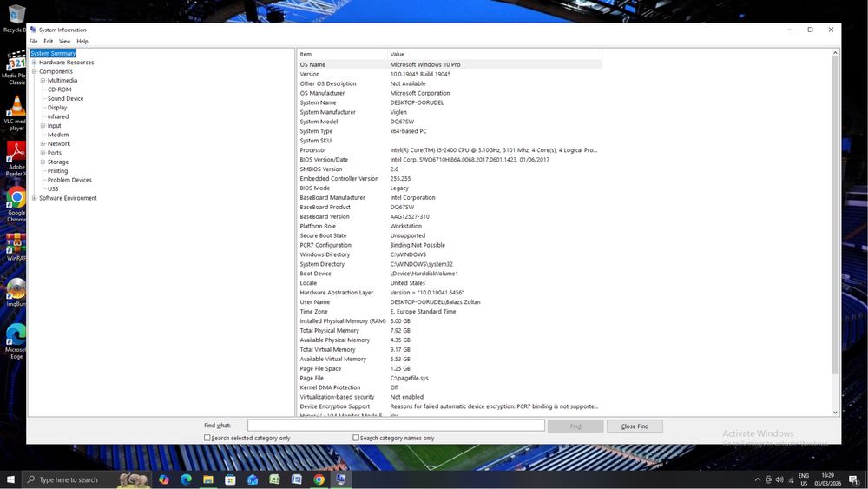The image size is (868, 489).
Task: Open Media Player Classic desktop icon
Action: click(x=16, y=67)
